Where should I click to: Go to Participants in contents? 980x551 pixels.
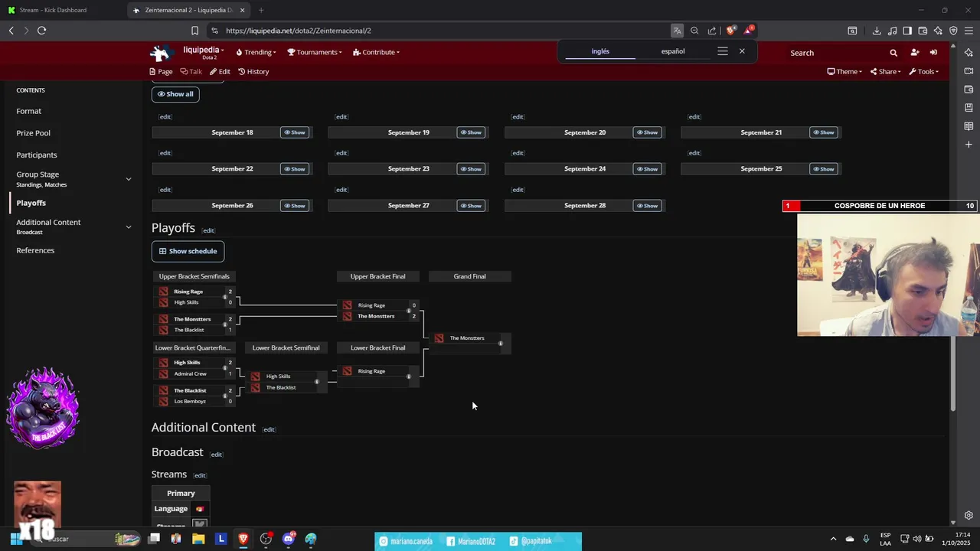pos(37,155)
